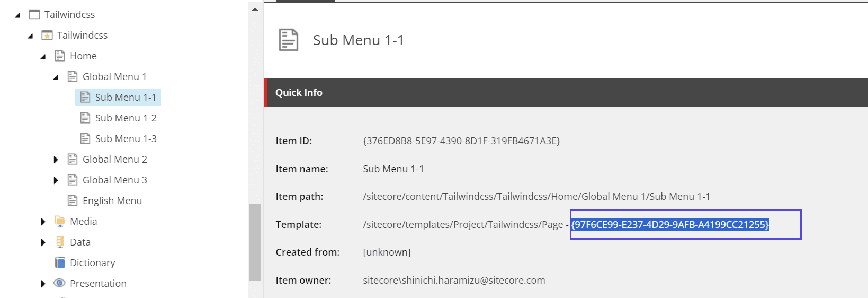Expand the Media tree node
Image resolution: width=868 pixels, height=298 pixels.
tap(43, 222)
